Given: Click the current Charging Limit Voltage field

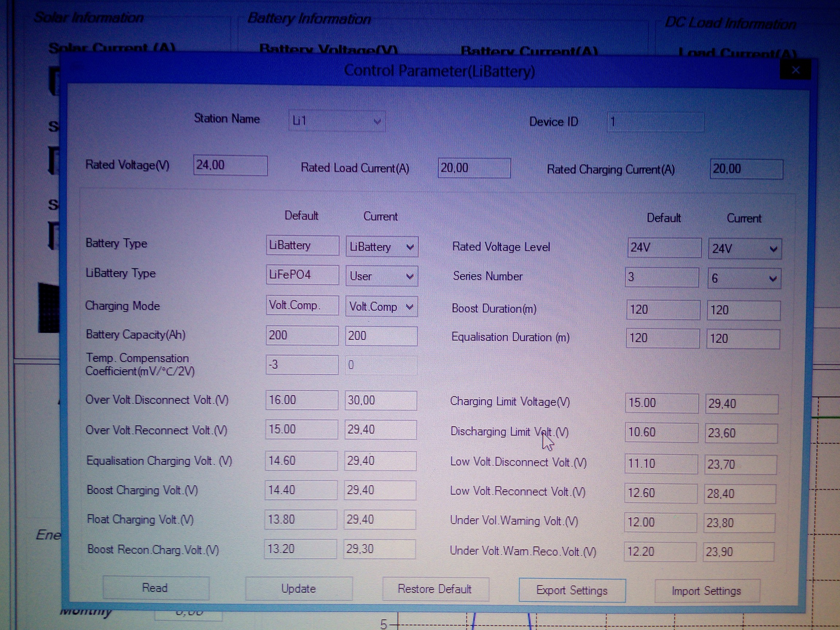Looking at the screenshot, I should [x=741, y=404].
